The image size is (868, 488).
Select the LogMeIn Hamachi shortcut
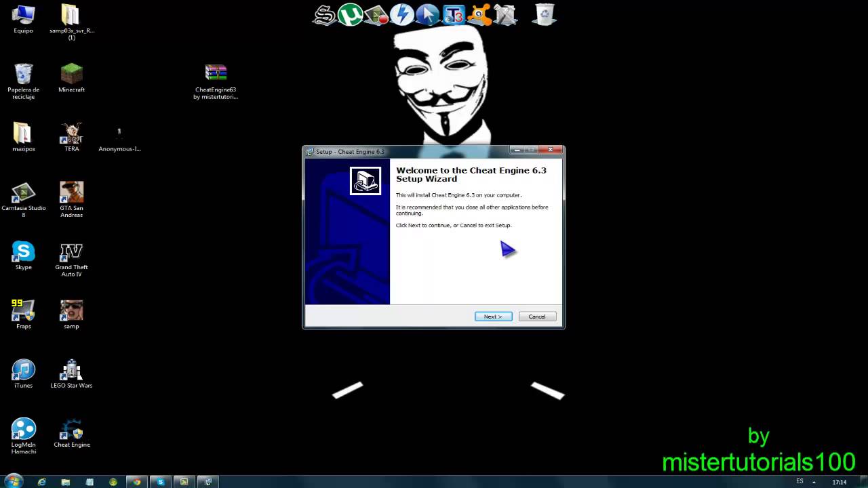point(23,436)
